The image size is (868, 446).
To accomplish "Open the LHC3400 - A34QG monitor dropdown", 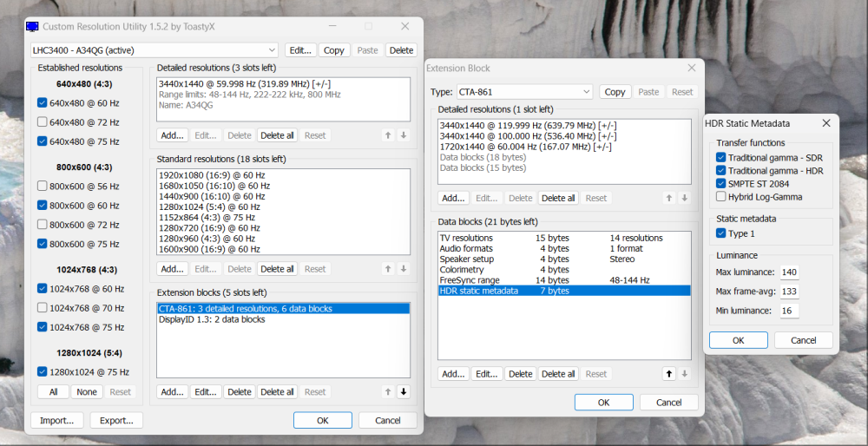I will pos(155,50).
